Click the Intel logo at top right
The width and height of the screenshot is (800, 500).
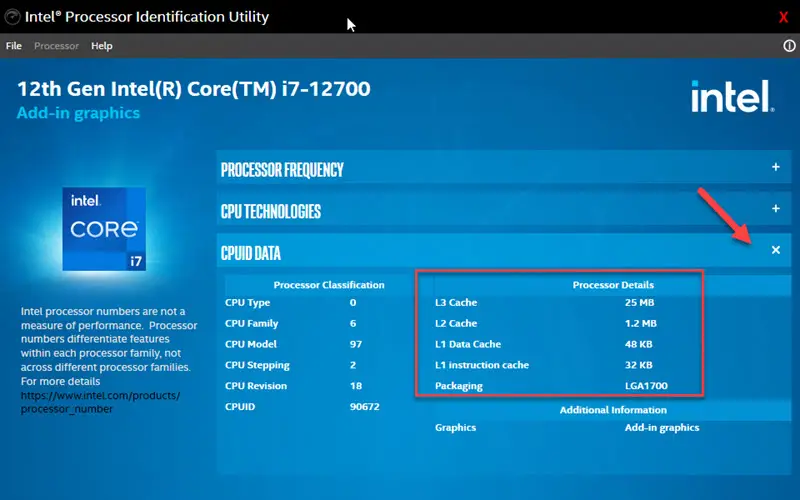(x=732, y=96)
